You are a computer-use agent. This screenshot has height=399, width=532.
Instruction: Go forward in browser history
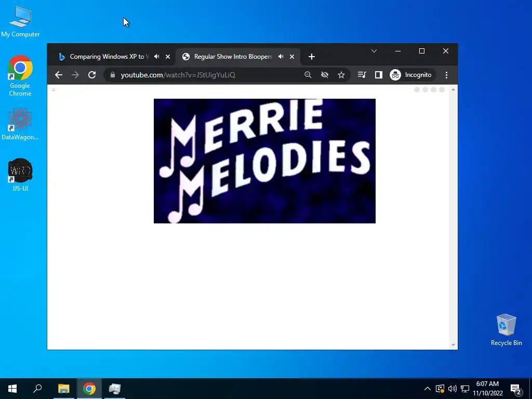pos(75,75)
